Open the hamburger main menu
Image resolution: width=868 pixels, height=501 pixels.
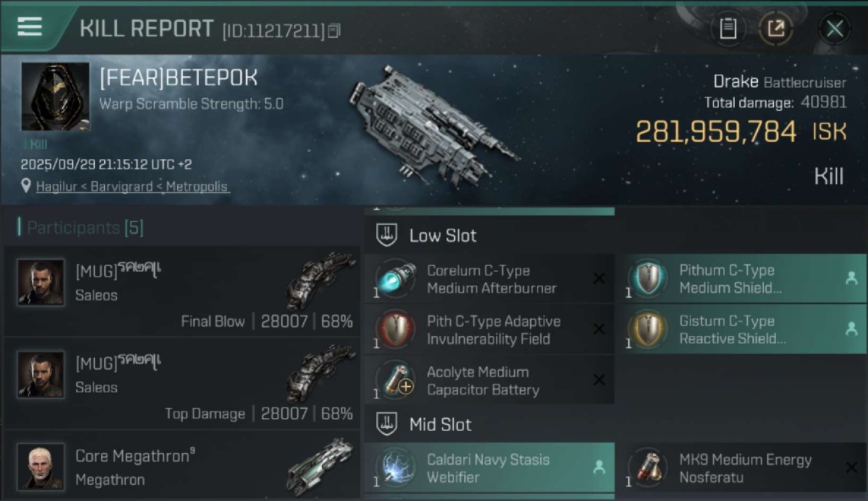[x=29, y=27]
